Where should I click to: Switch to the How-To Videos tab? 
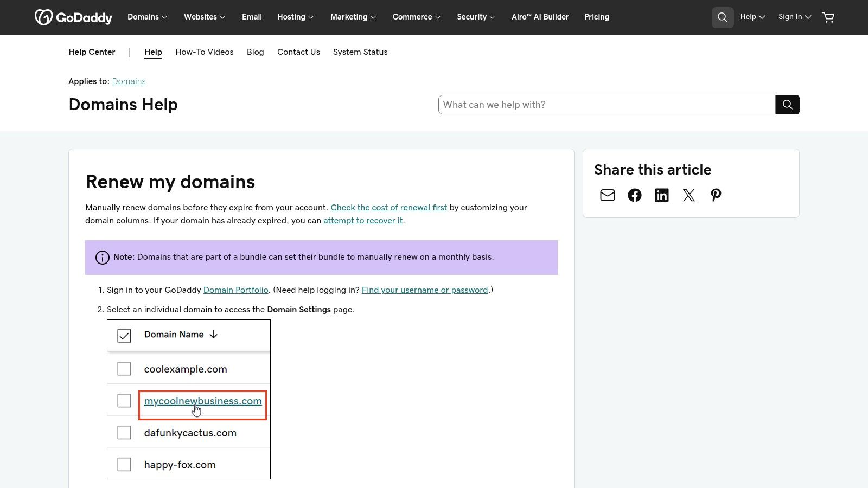(204, 52)
